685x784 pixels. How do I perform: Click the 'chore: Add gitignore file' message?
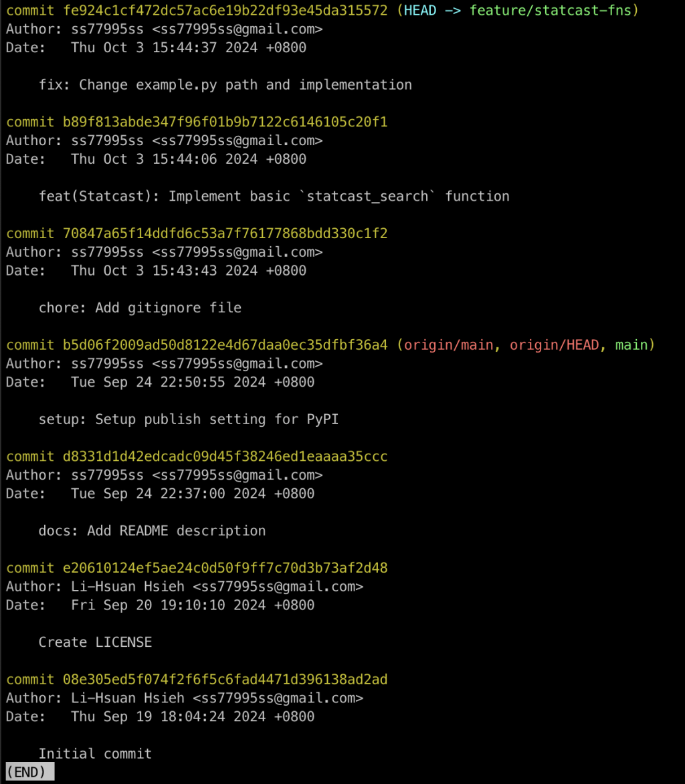140,308
